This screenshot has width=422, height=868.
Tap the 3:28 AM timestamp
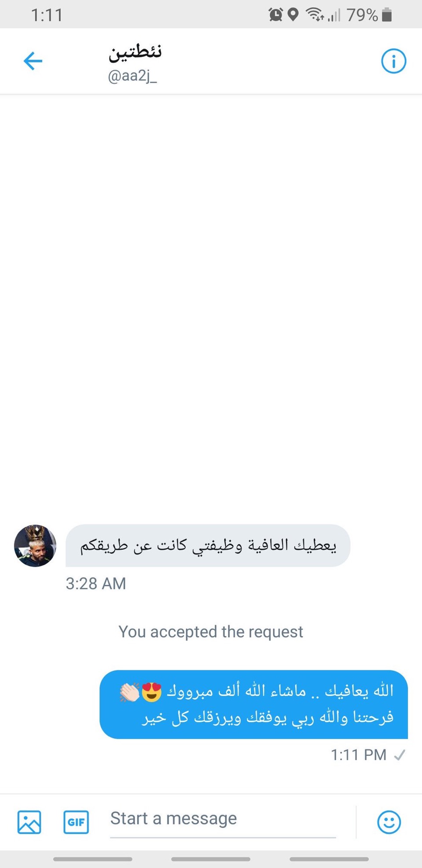96,583
